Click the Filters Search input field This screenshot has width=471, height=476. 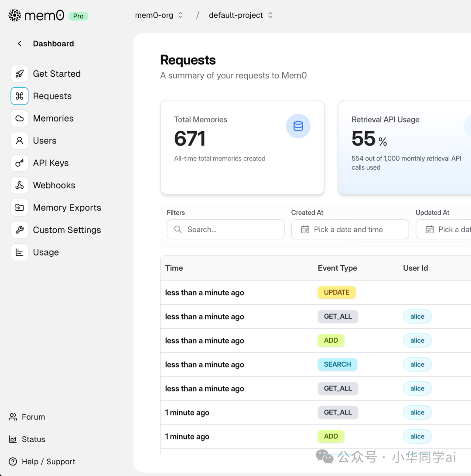[x=225, y=229]
